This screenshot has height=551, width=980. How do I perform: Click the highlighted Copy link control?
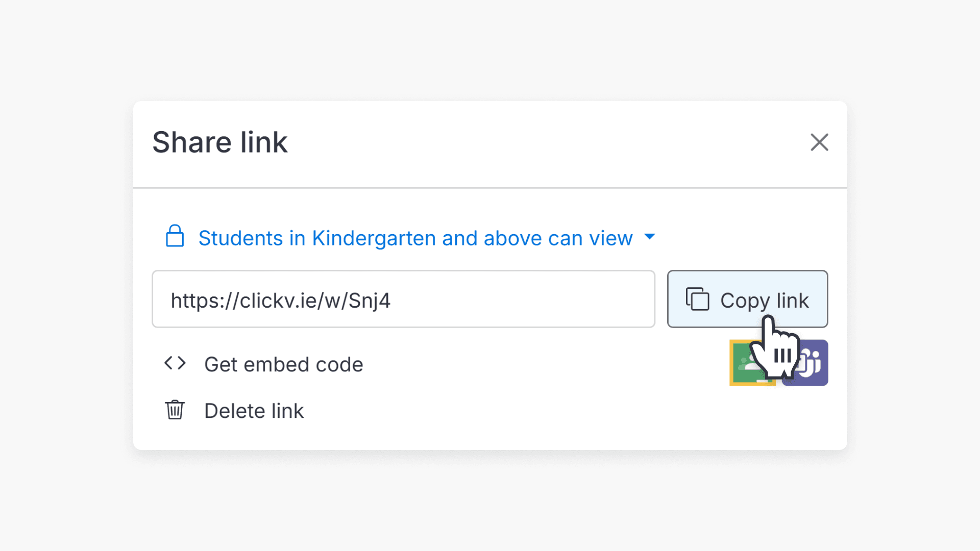coord(747,299)
